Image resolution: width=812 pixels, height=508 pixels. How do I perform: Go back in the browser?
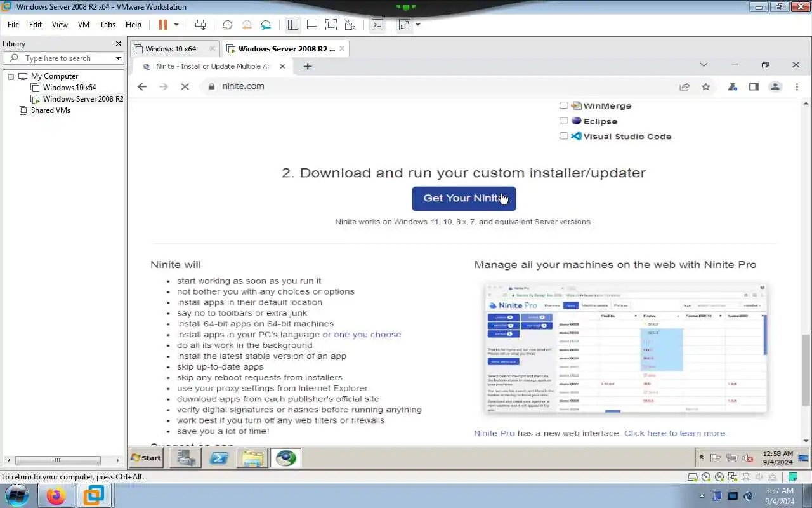tap(142, 86)
